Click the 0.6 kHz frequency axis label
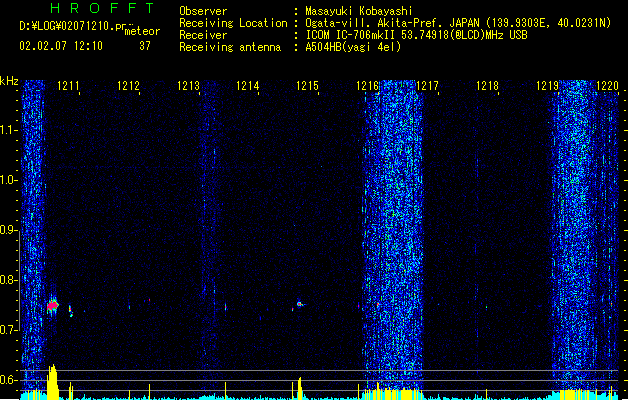Screen dimensions: 629x400 (9, 380)
